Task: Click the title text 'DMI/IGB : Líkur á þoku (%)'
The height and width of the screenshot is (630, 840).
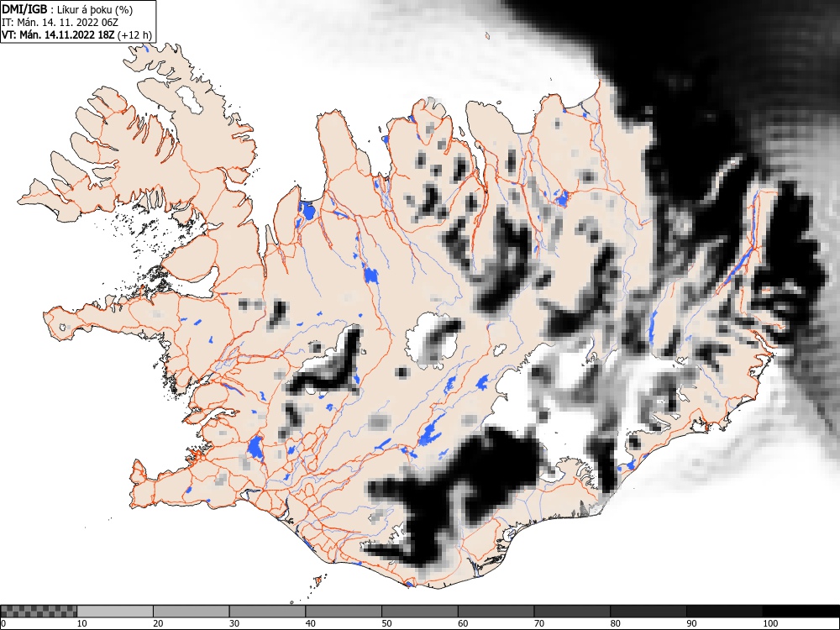Action: pos(67,9)
